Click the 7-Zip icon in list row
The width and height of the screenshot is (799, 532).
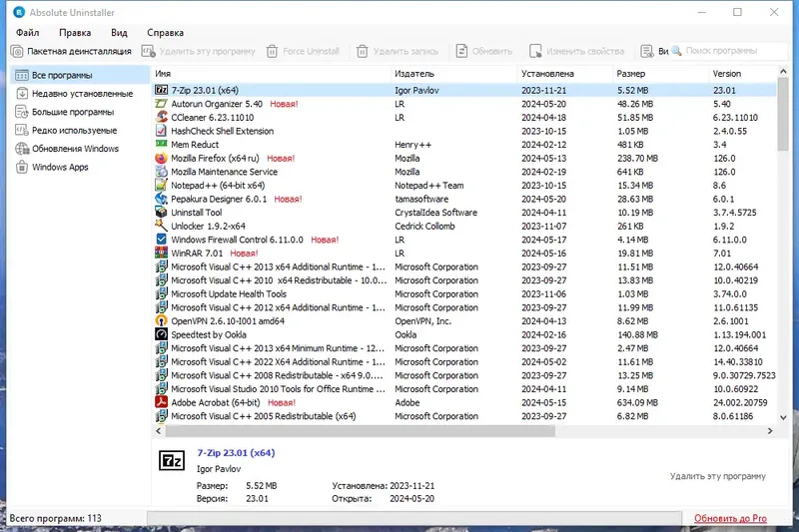coord(161,90)
